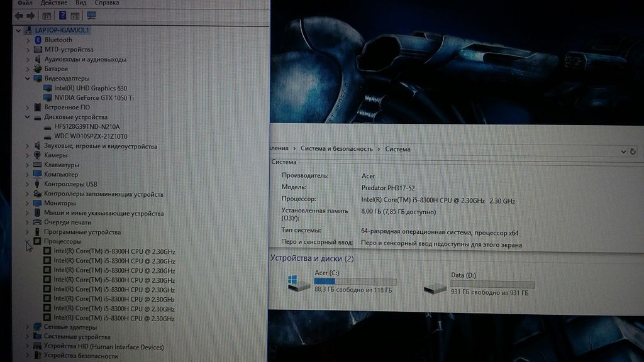The height and width of the screenshot is (362, 644).
Task: Click the Встроенное ПО firmware icon
Action: (x=37, y=107)
